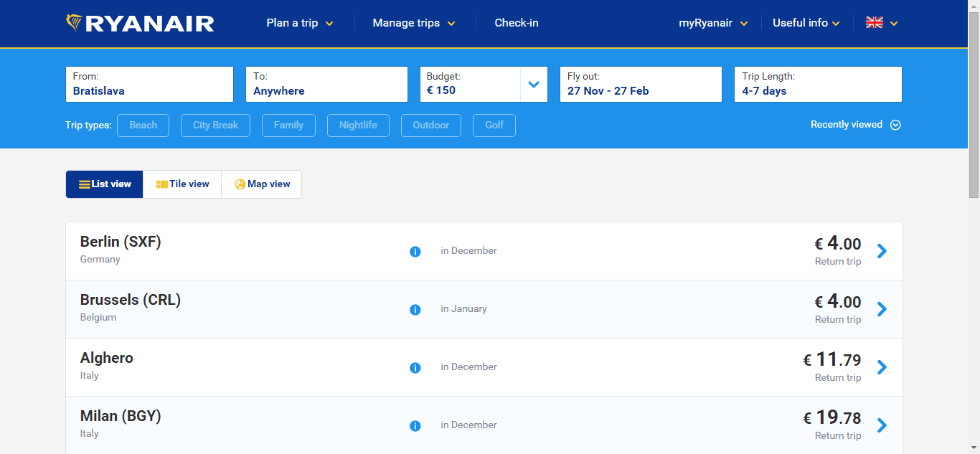Screen dimensions: 980x454
Task: Switch to Map view
Action: [x=262, y=184]
